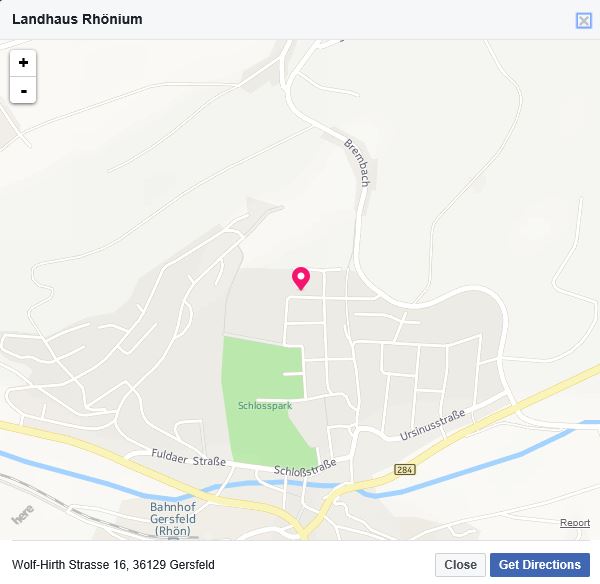This screenshot has height=584, width=600.
Task: Click the Ursinusstraße street label
Action: tap(432, 424)
